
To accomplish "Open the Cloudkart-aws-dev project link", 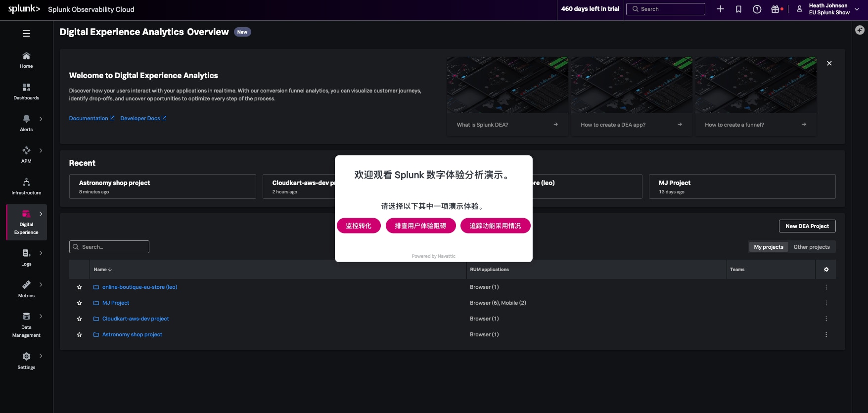I will [x=136, y=319].
